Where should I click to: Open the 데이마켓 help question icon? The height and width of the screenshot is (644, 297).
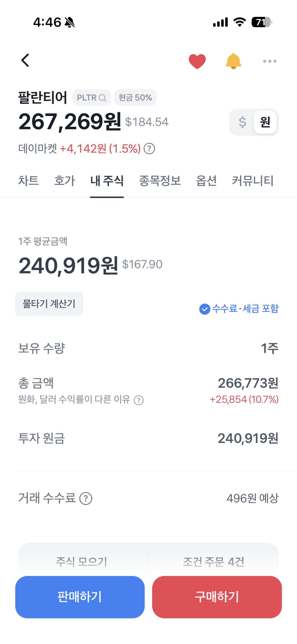[x=149, y=149]
